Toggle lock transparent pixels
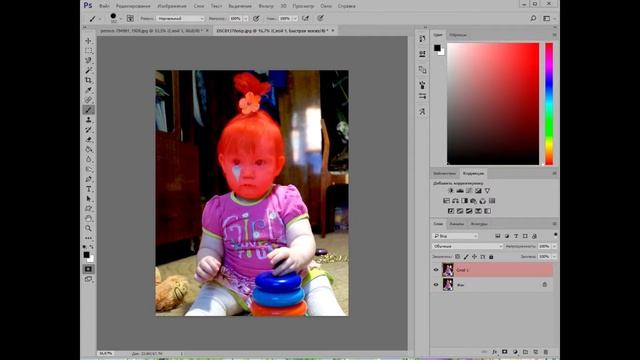 point(458,257)
